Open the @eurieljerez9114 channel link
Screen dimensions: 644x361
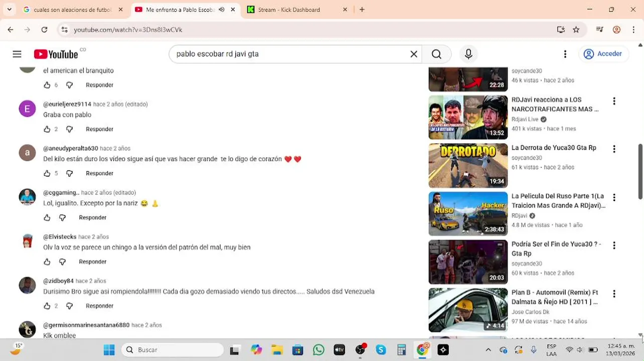click(67, 104)
